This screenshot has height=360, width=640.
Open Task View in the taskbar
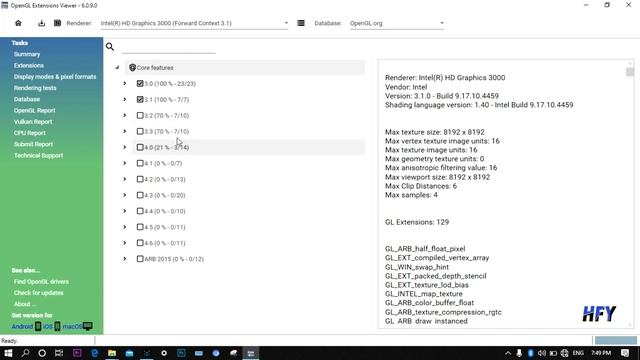59,353
